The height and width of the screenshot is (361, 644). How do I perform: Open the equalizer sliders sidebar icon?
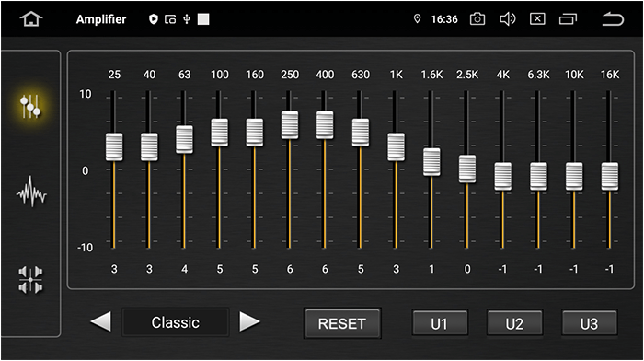click(30, 106)
